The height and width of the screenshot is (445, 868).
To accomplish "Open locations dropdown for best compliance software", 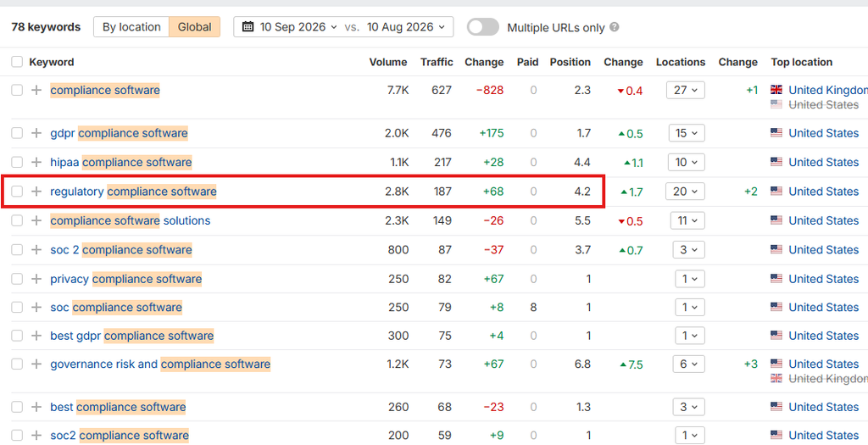I will (688, 407).
